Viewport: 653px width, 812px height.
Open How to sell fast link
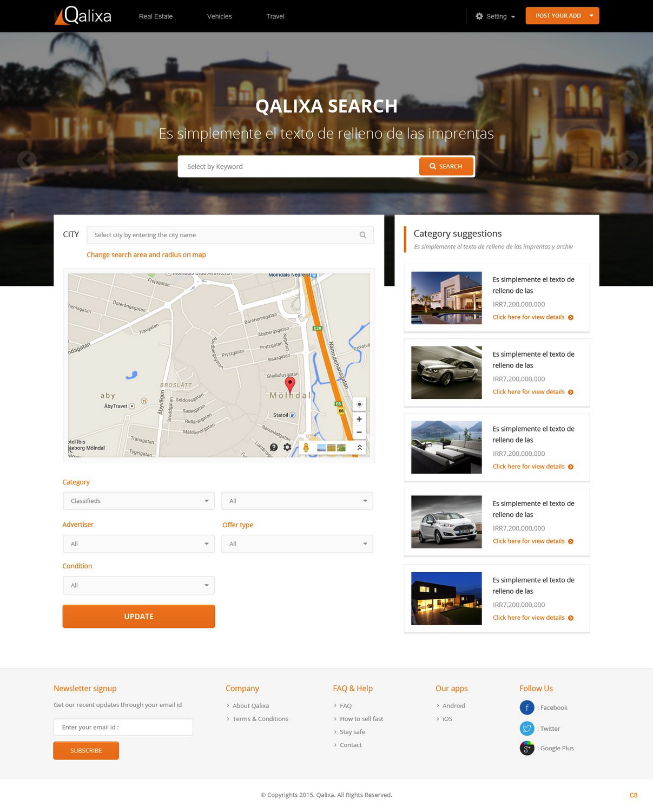point(361,719)
